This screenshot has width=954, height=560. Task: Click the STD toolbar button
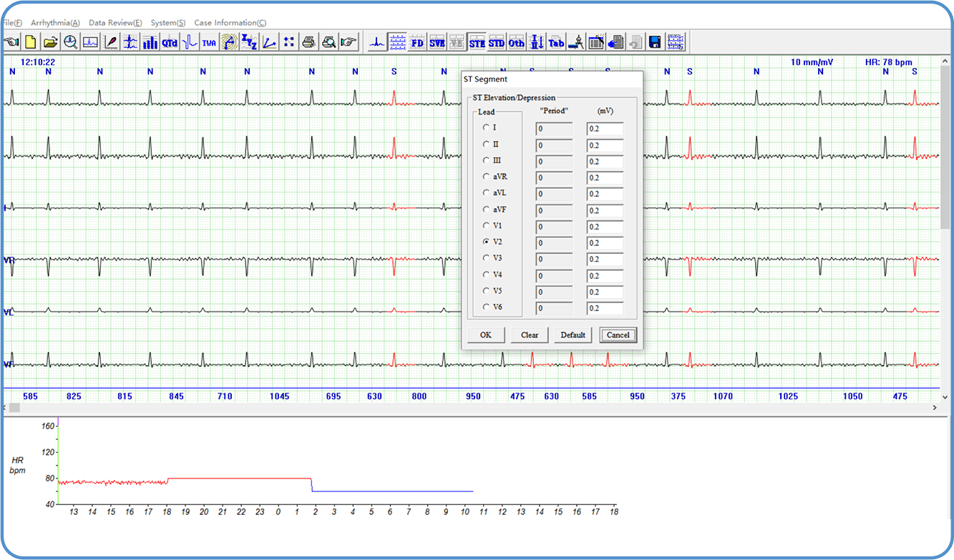tap(497, 42)
